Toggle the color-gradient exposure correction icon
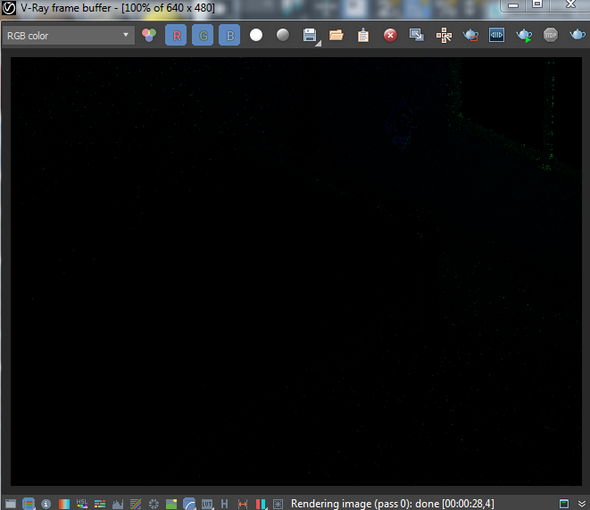The image size is (590, 510). click(64, 504)
